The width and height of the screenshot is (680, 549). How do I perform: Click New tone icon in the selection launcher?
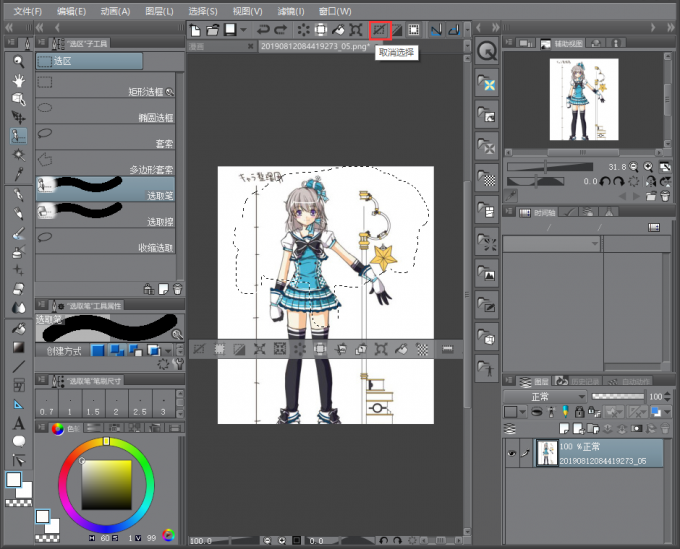click(422, 349)
